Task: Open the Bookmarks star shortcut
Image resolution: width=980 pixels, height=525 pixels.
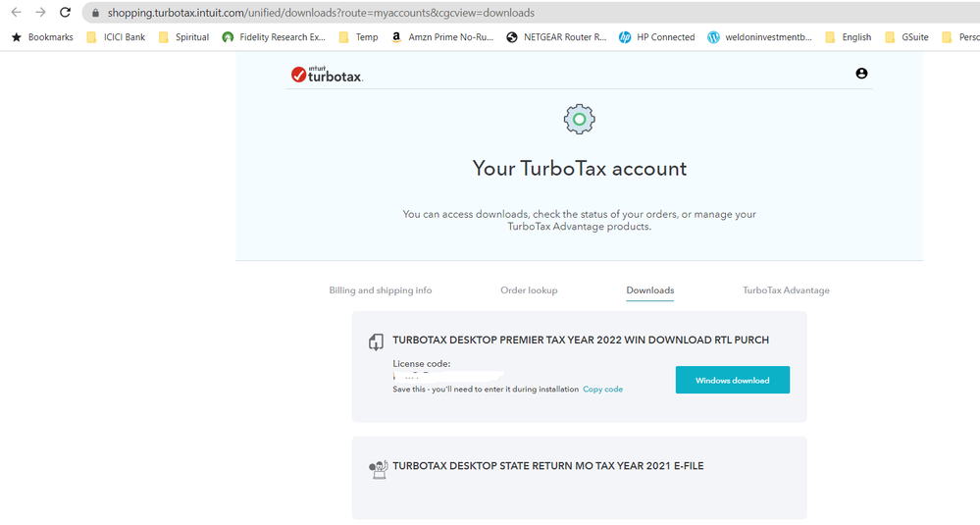Action: (42, 37)
